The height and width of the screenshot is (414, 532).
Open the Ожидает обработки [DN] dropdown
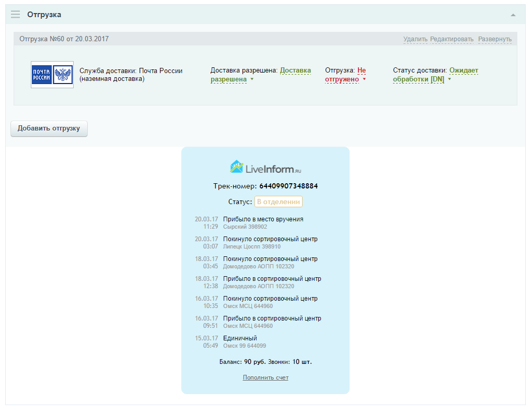[x=435, y=75]
